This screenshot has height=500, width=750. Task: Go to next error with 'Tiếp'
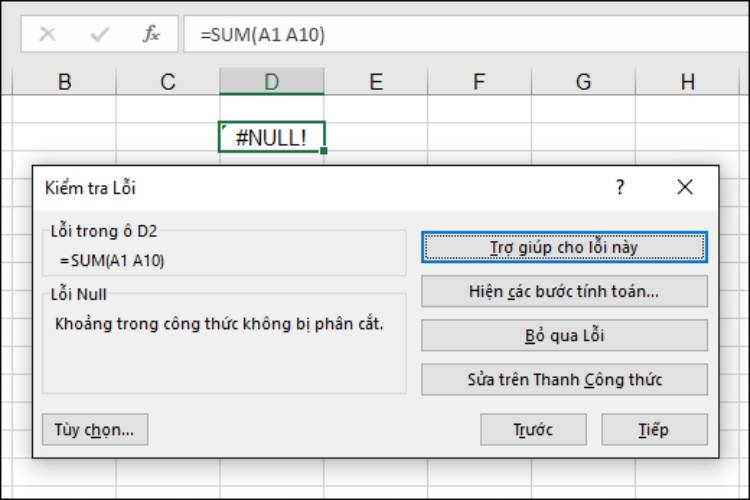654,430
